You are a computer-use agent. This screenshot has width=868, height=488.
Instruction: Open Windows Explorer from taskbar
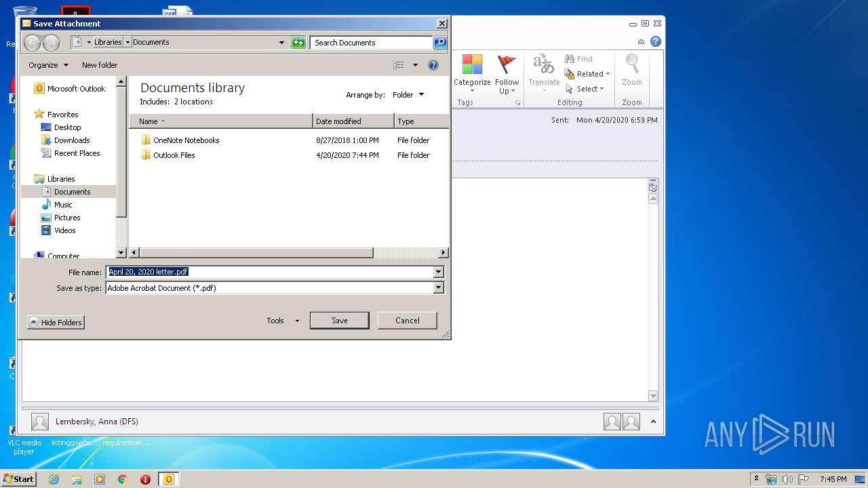77,479
